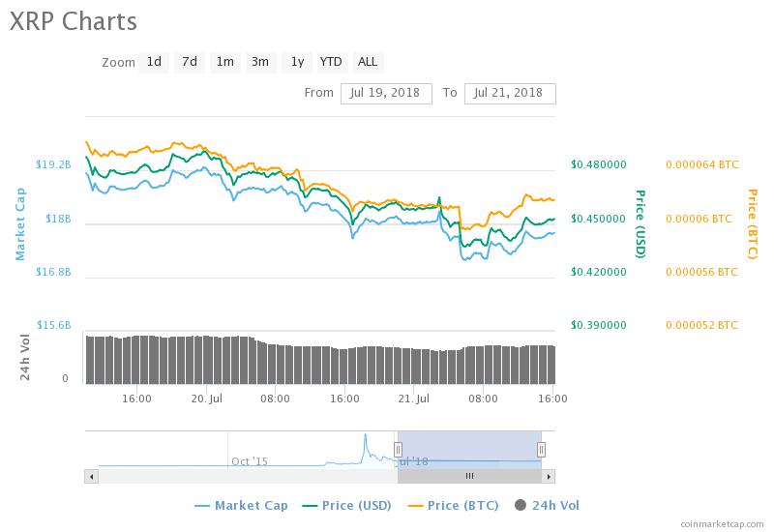
Task: Click the navigator scrollbar right arrow
Action: click(549, 476)
